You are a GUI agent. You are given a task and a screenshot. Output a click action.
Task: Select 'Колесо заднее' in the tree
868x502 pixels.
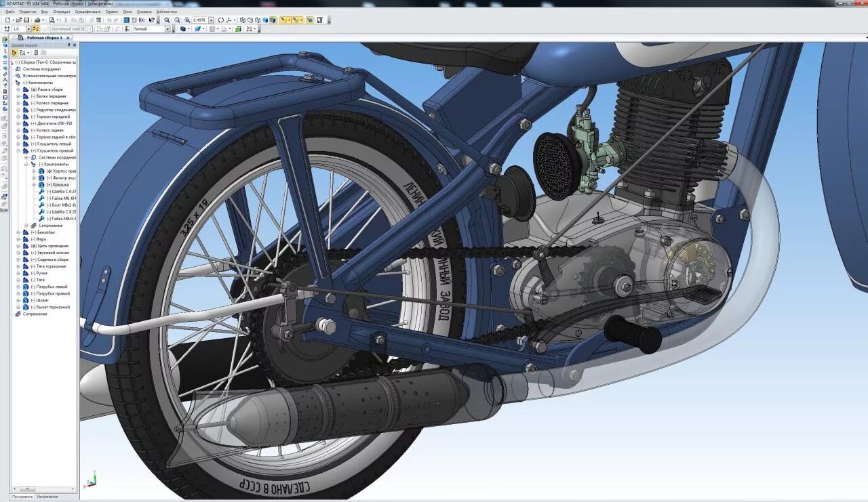point(47,130)
